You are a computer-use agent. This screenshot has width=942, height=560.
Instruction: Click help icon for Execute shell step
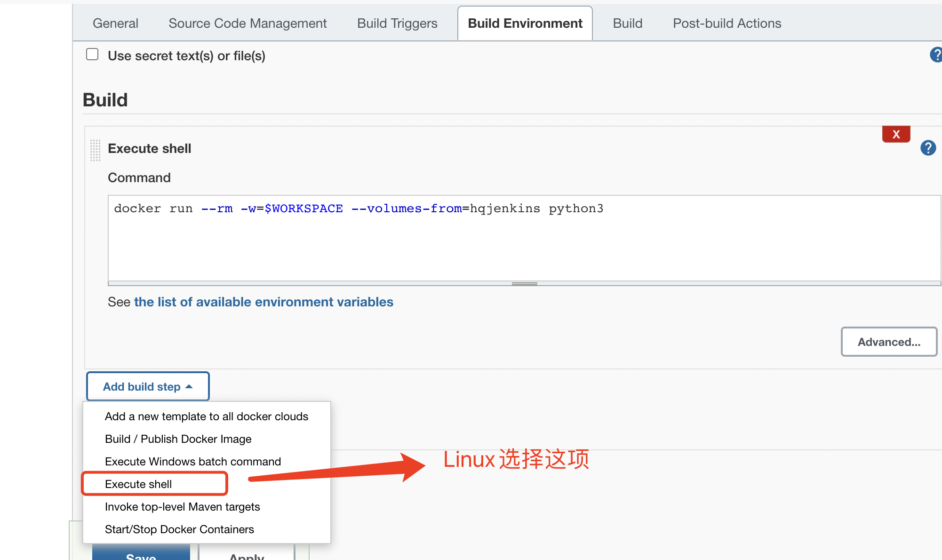tap(928, 148)
